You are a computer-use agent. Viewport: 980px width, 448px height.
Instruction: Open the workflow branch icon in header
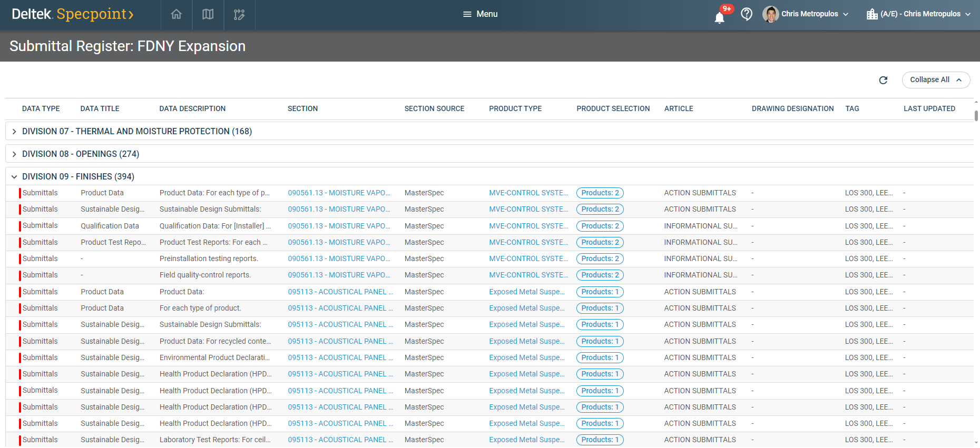239,14
